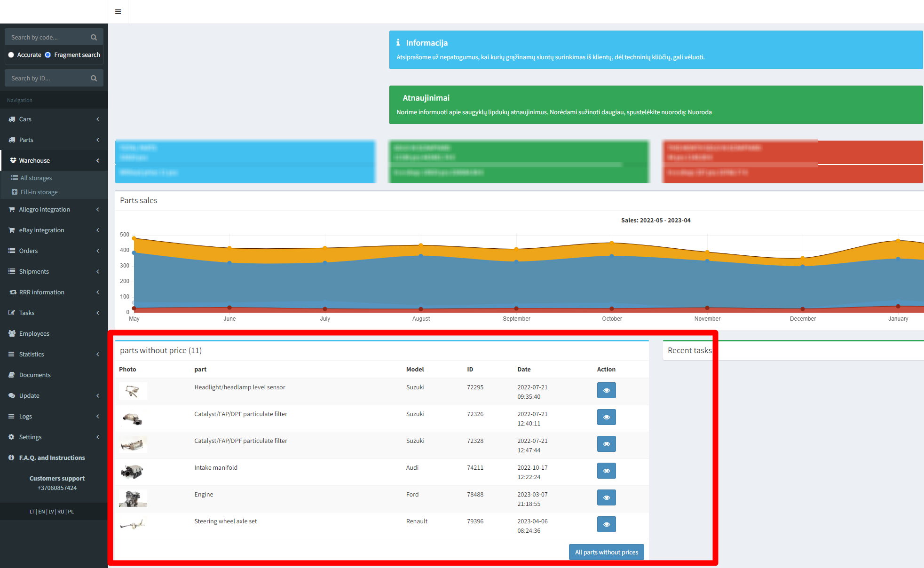Click eye icon for Headlight level sensor
Image resolution: width=924 pixels, height=568 pixels.
[x=606, y=390]
